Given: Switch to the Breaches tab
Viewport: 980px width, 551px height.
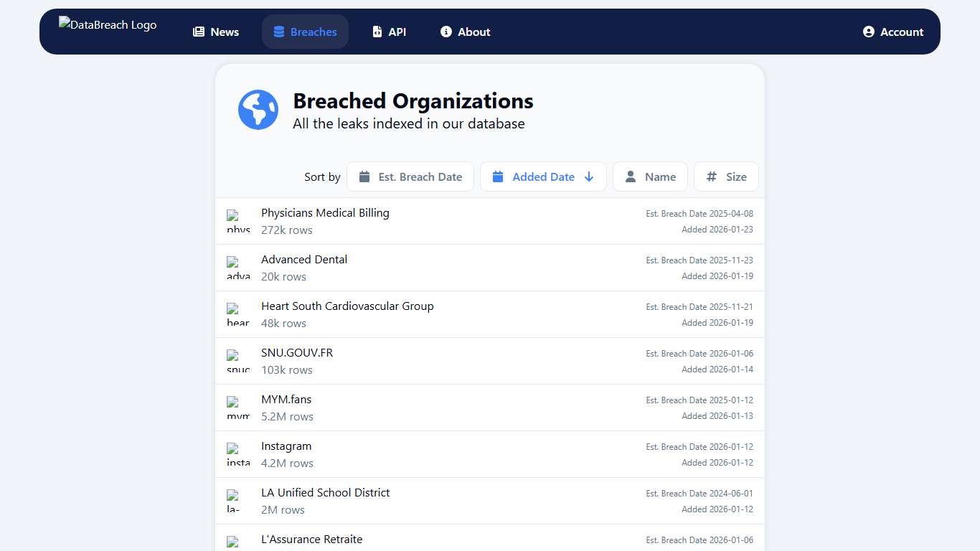Looking at the screenshot, I should click(305, 32).
